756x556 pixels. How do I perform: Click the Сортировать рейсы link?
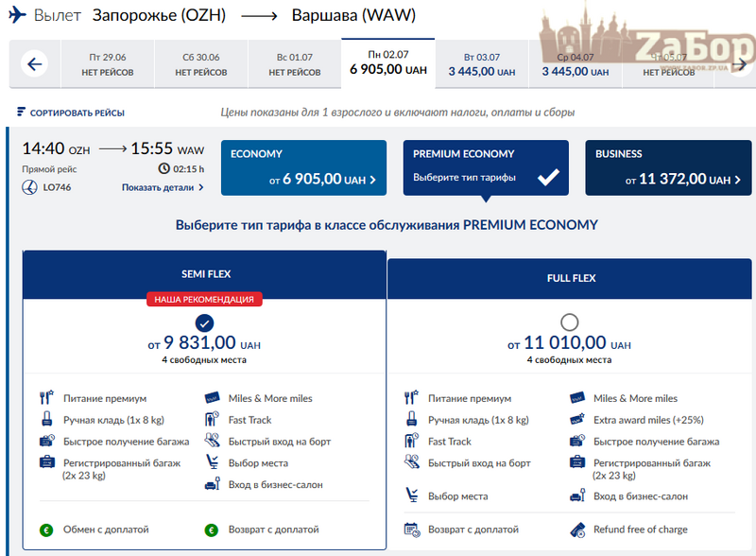(x=77, y=113)
